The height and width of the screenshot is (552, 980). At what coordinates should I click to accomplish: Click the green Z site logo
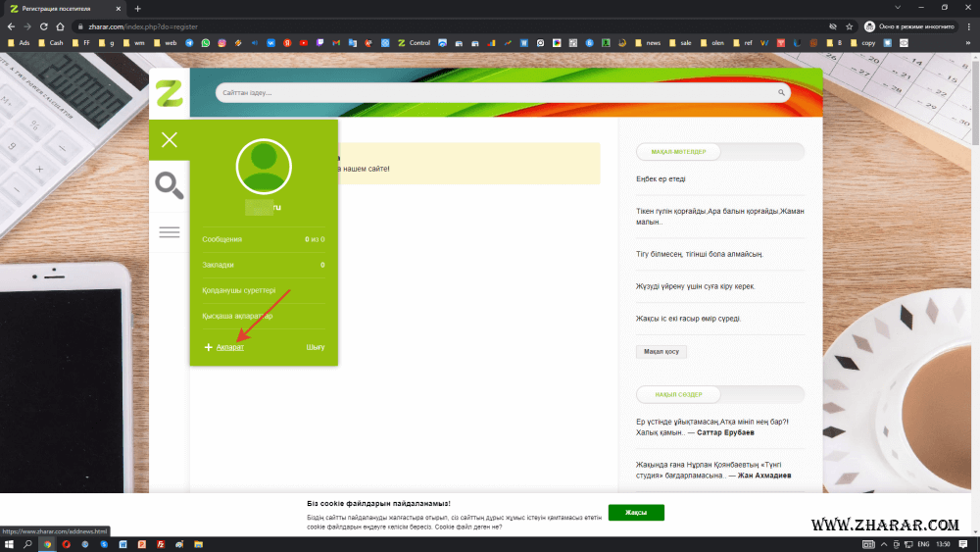pos(169,93)
